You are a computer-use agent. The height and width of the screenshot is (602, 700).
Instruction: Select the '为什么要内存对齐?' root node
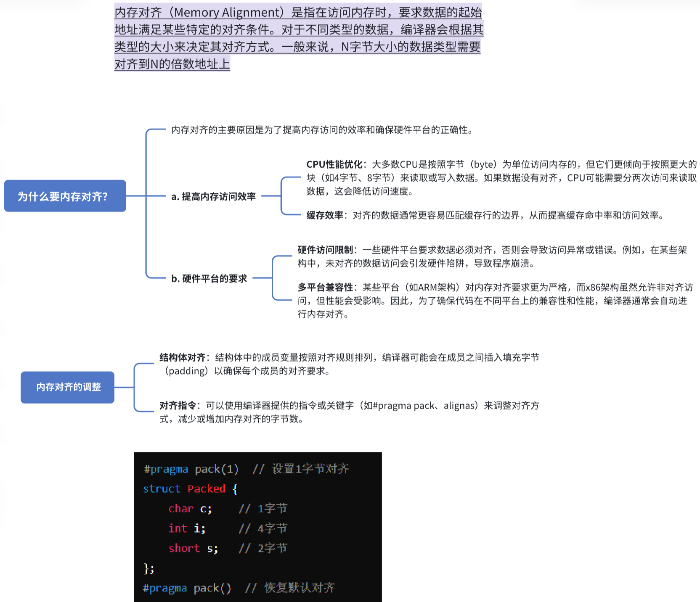pyautogui.click(x=65, y=196)
